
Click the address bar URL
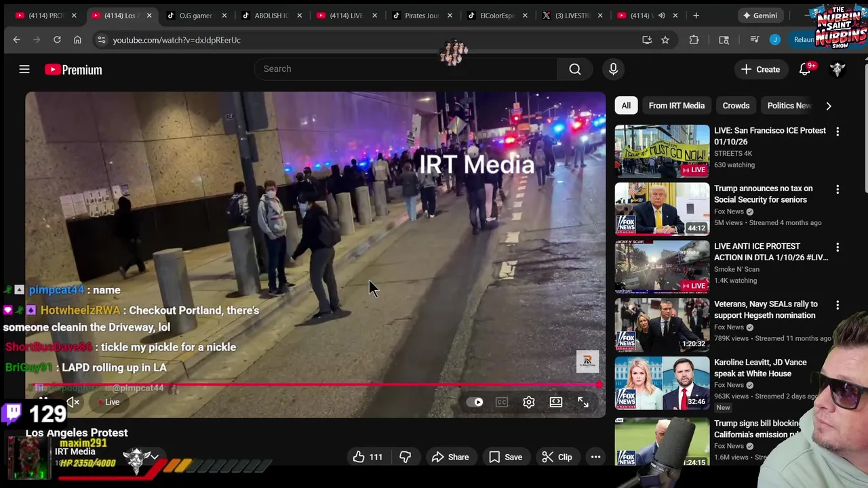tap(176, 40)
